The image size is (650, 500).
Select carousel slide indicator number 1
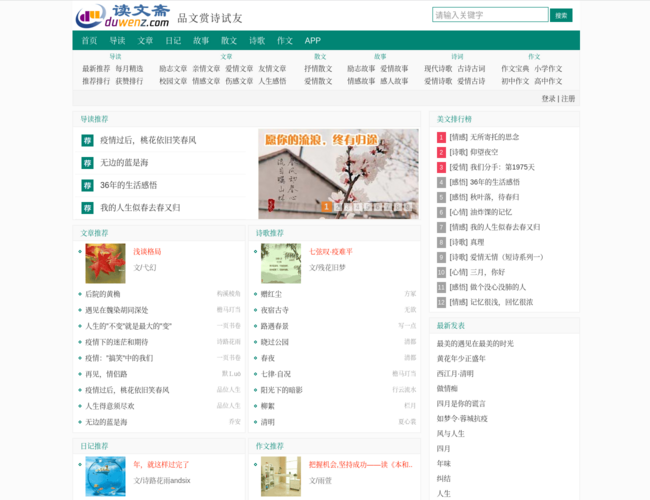[326, 206]
